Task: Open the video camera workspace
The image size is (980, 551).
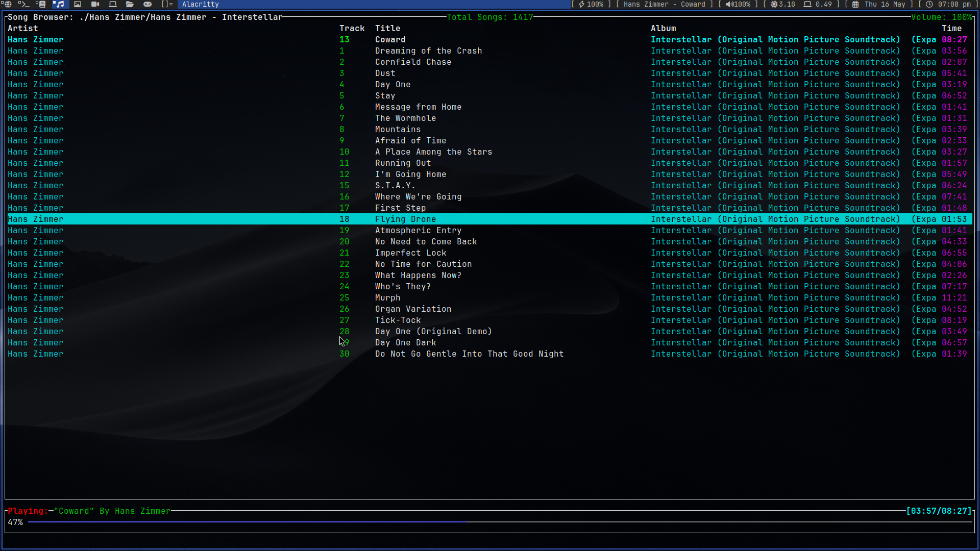Action: 95,4
